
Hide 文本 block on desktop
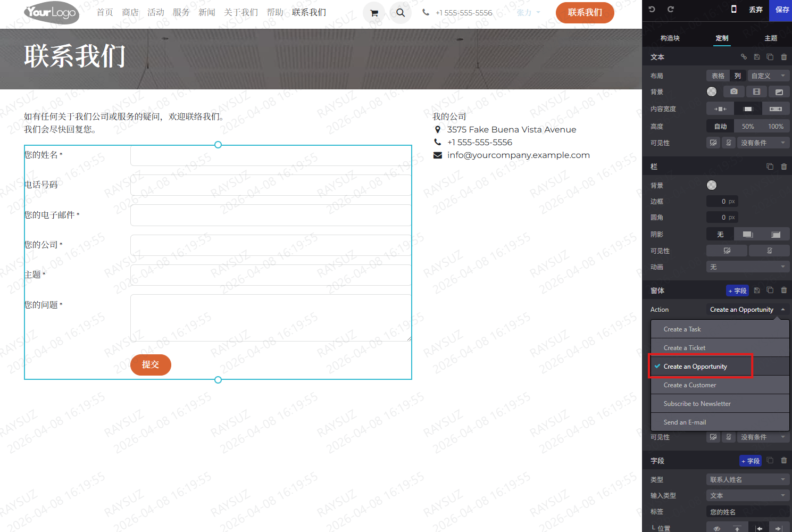(713, 143)
